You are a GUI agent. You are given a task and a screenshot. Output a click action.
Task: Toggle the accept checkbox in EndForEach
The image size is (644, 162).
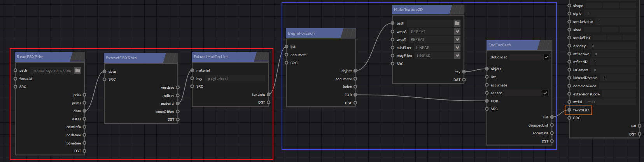545,93
